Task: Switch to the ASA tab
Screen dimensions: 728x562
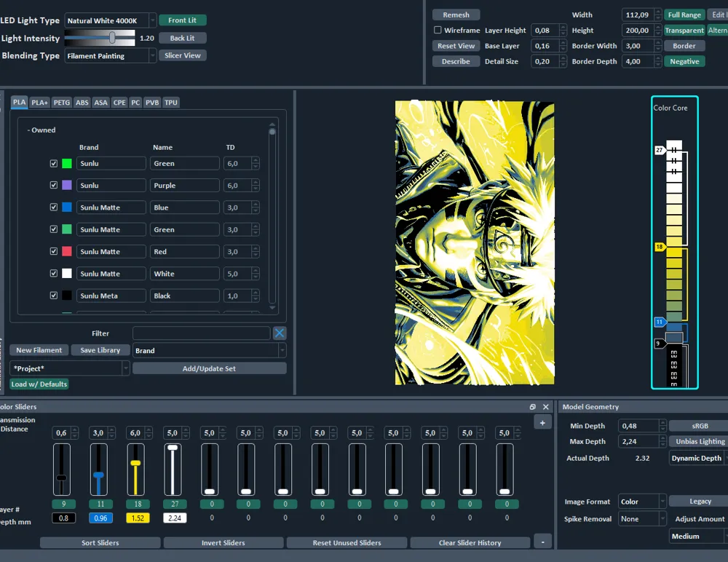Action: [100, 103]
